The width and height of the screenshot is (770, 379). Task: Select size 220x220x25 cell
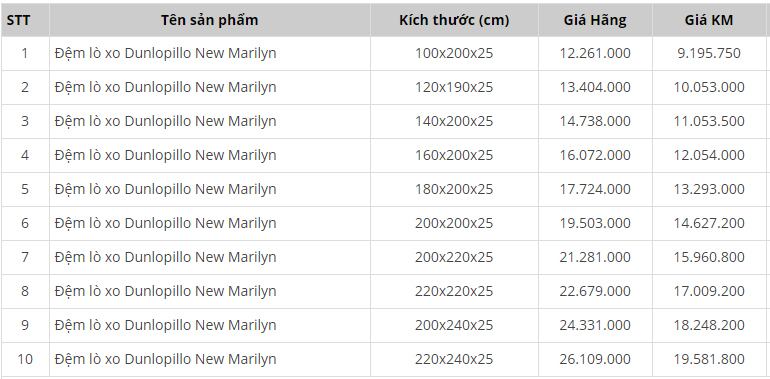point(454,291)
